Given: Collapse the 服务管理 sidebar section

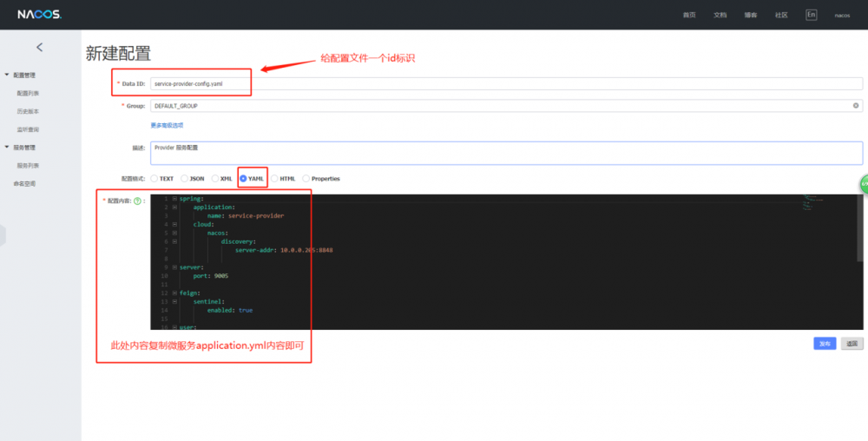Looking at the screenshot, I should tap(7, 148).
